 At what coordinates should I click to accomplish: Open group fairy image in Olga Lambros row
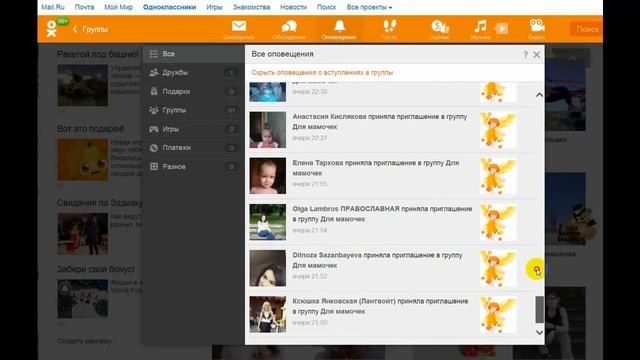pos(498,222)
